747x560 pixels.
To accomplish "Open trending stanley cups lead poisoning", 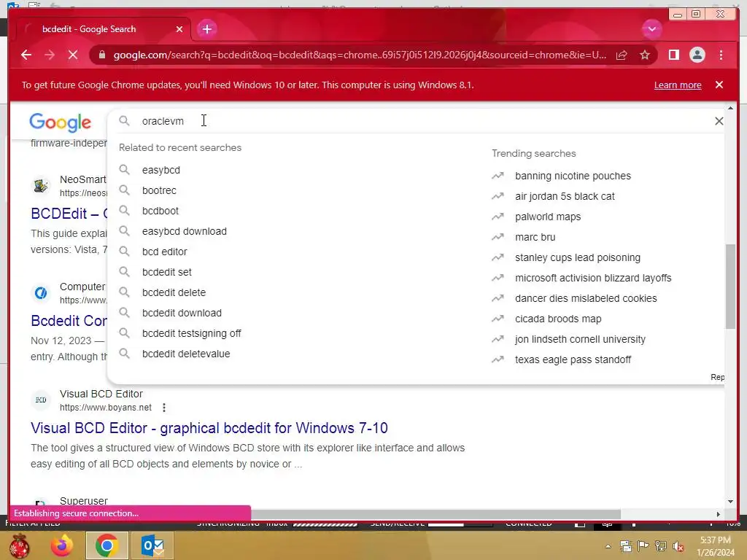I will tap(578, 257).
